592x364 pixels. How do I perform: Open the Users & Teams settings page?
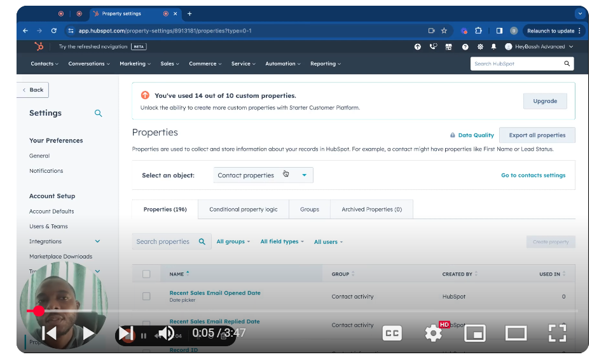[48, 226]
